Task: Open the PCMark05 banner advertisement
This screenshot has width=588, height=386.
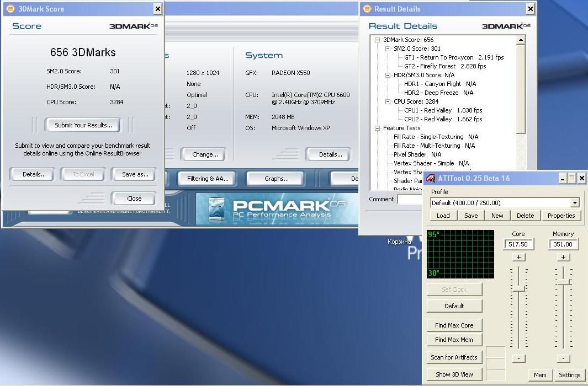Action: 277,208
